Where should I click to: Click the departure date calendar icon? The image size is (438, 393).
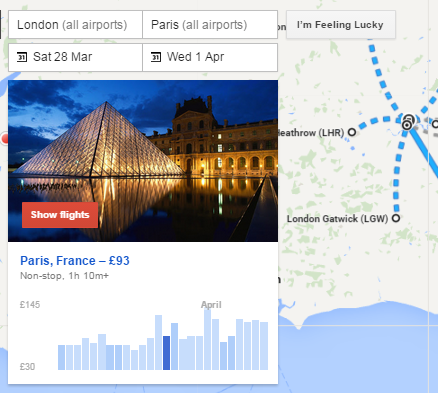pos(22,57)
